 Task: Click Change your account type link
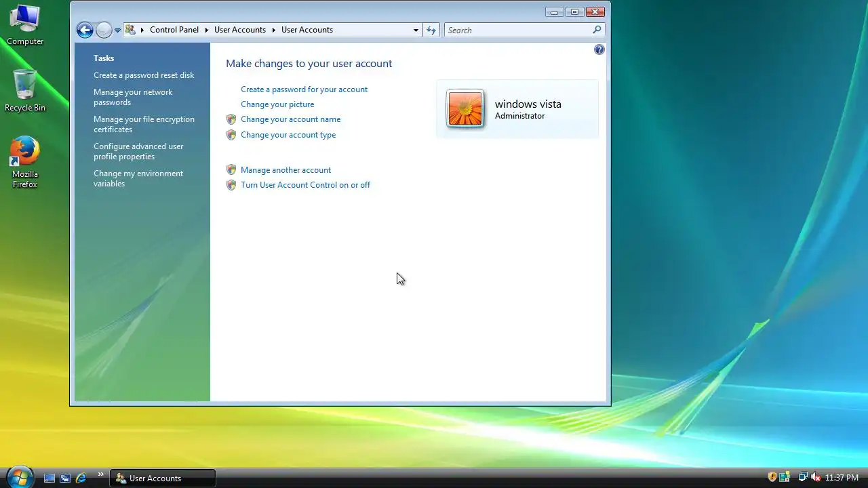288,135
